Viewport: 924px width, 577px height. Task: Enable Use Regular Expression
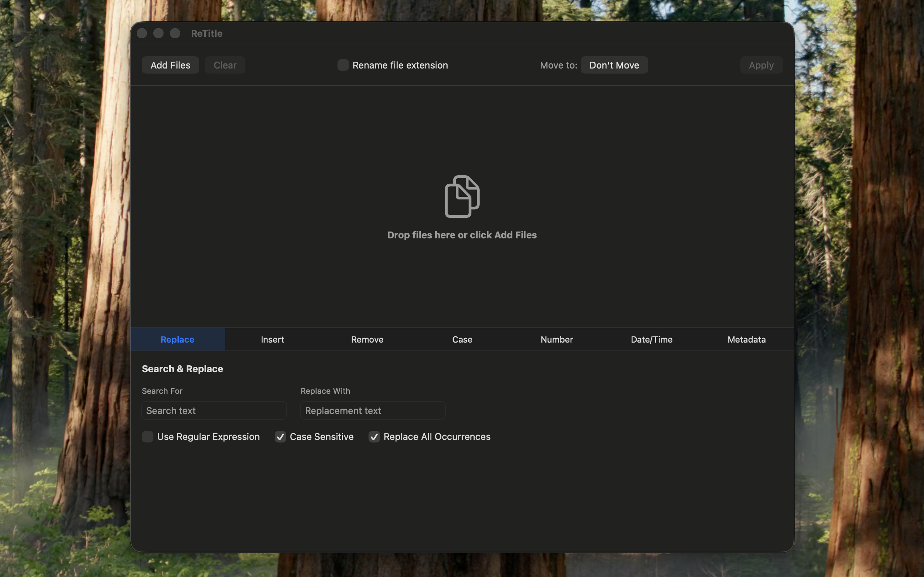[147, 437]
